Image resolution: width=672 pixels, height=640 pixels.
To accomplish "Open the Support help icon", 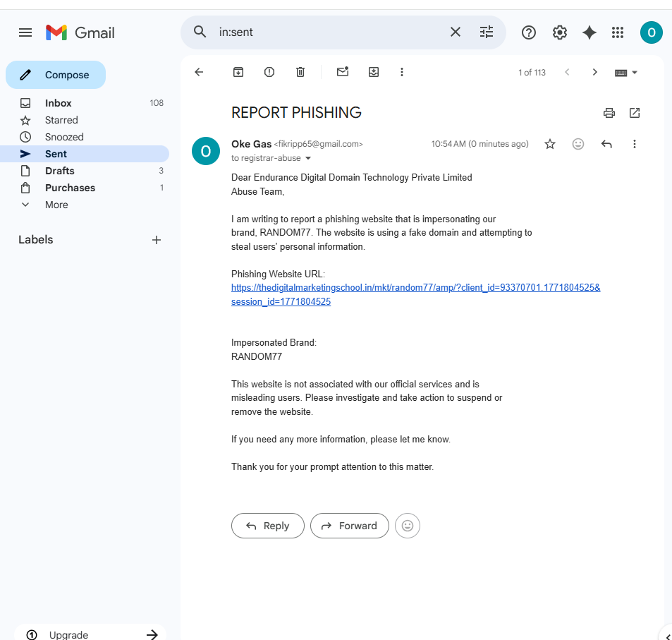I will (x=528, y=32).
